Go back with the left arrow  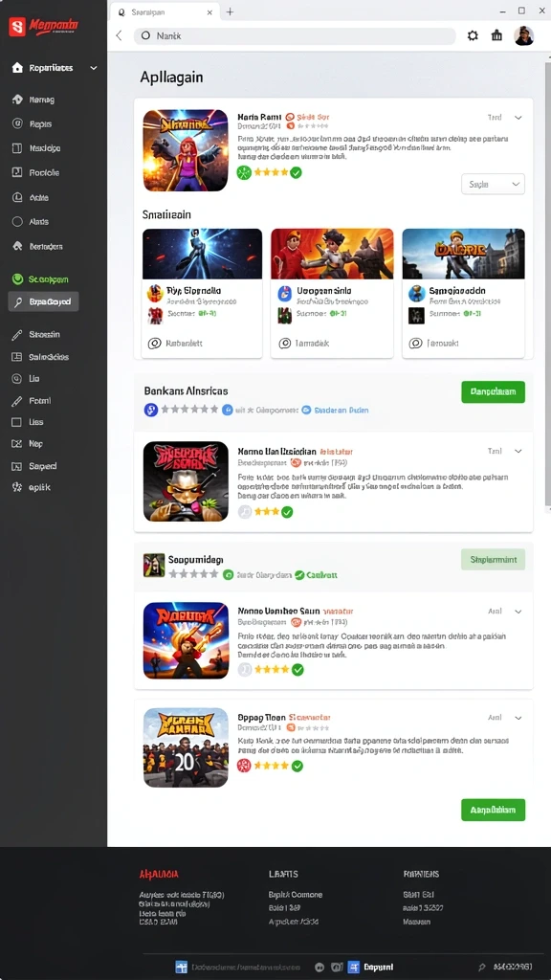tap(120, 35)
